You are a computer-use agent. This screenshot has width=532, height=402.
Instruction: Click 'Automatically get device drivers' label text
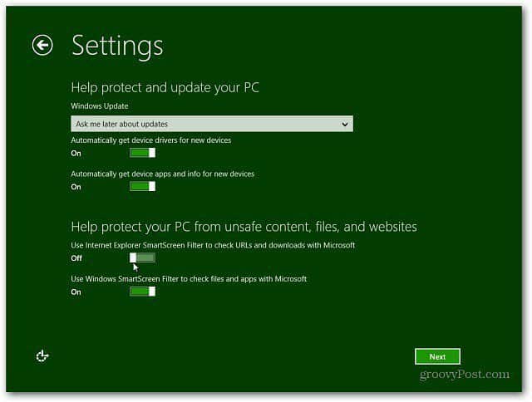151,140
